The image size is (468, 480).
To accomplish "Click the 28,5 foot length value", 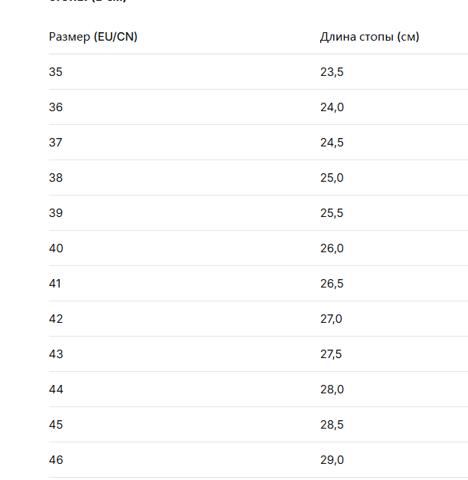I will [332, 425].
